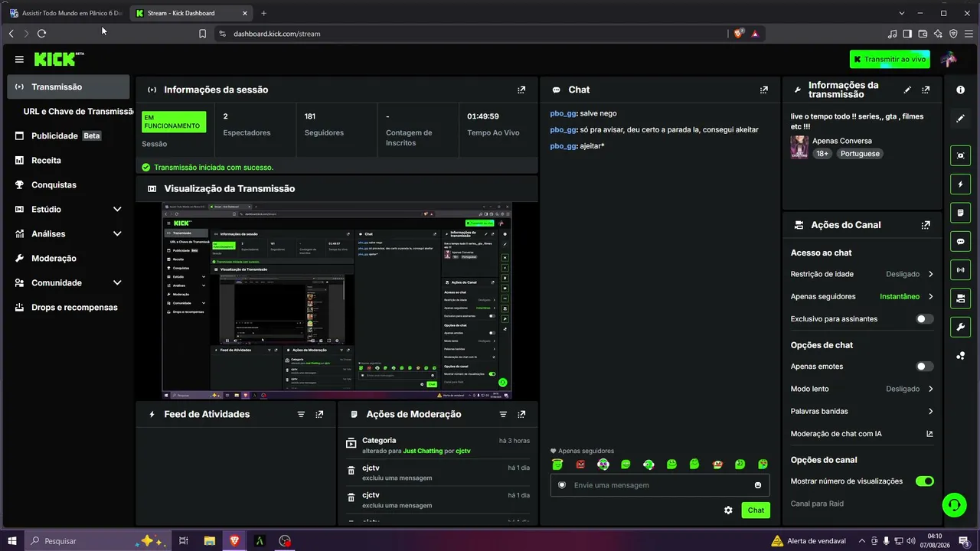
Task: Click the Transmitir ao vivo button
Action: tap(890, 59)
